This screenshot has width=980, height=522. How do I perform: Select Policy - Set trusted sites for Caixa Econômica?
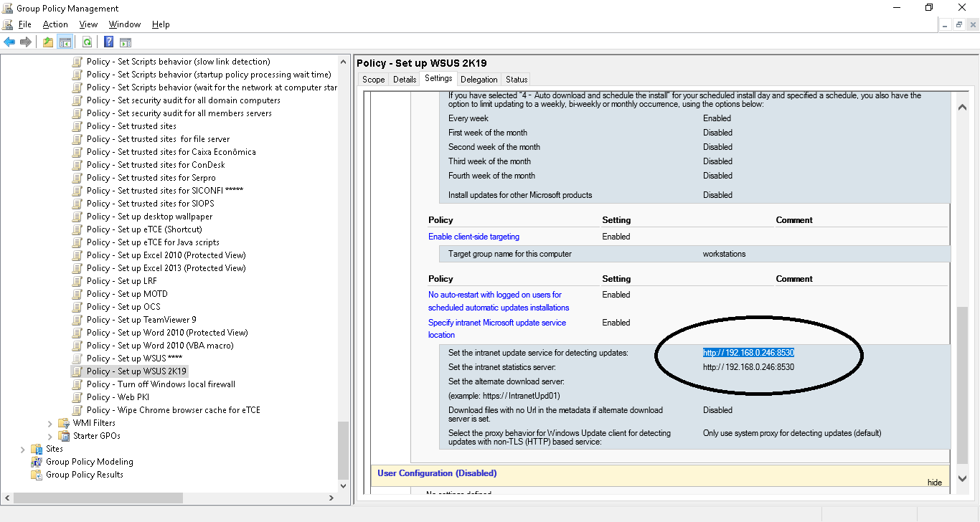tap(171, 152)
